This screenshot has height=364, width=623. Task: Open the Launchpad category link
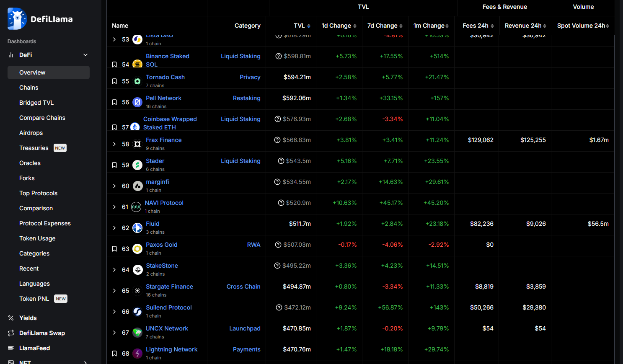tap(245, 328)
